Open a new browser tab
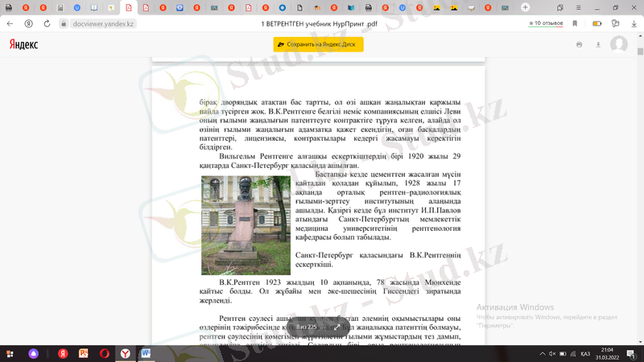 (525, 8)
